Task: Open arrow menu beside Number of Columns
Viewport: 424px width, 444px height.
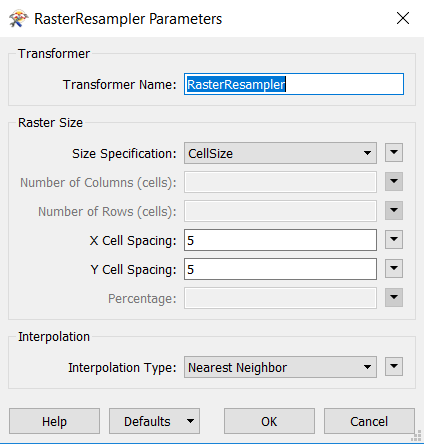Action: click(394, 182)
